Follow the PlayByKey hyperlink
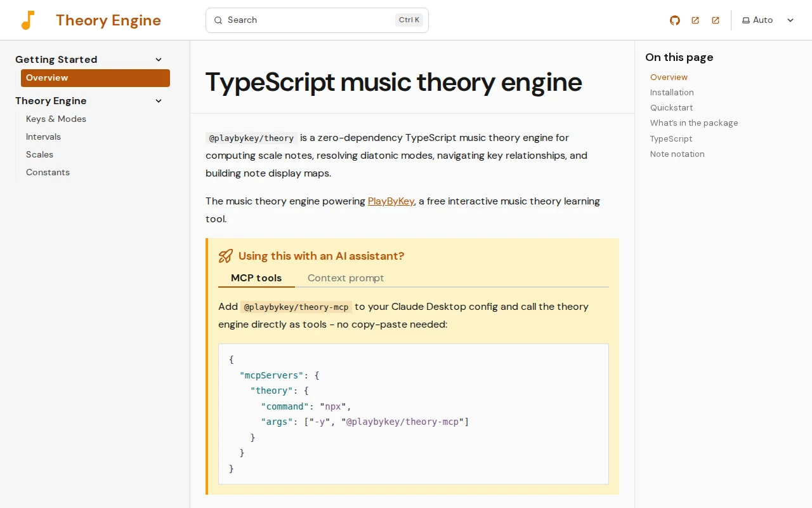The image size is (812, 508). click(x=391, y=201)
